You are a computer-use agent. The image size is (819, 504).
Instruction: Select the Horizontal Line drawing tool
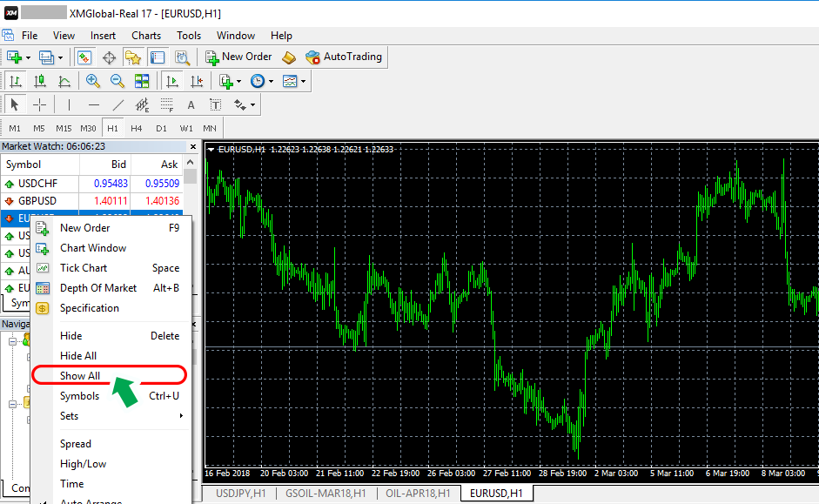pos(93,105)
